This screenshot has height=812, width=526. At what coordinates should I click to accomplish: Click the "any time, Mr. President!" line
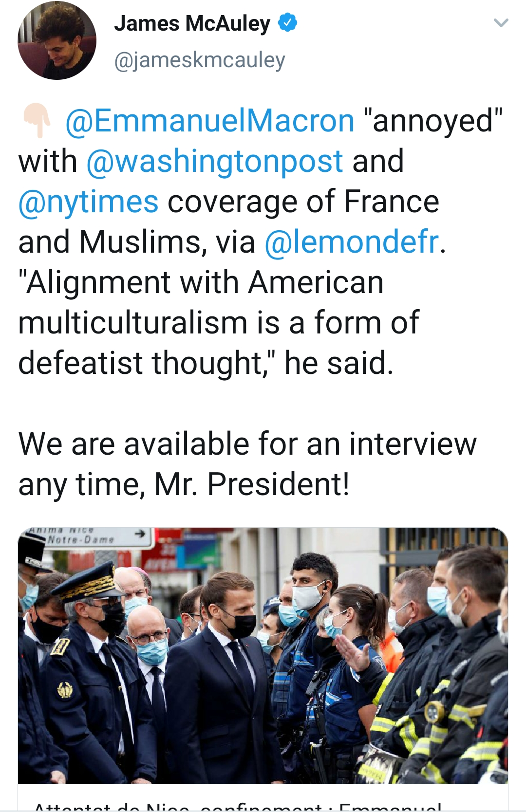[x=184, y=484]
